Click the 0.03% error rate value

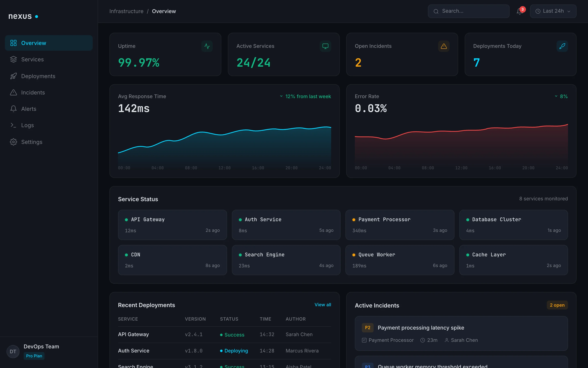click(x=371, y=108)
